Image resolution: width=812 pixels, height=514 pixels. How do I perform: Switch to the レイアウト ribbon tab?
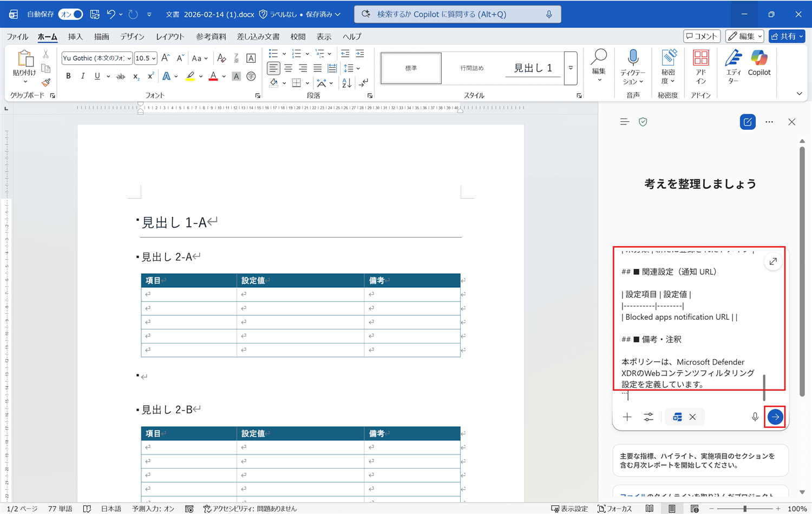[170, 37]
